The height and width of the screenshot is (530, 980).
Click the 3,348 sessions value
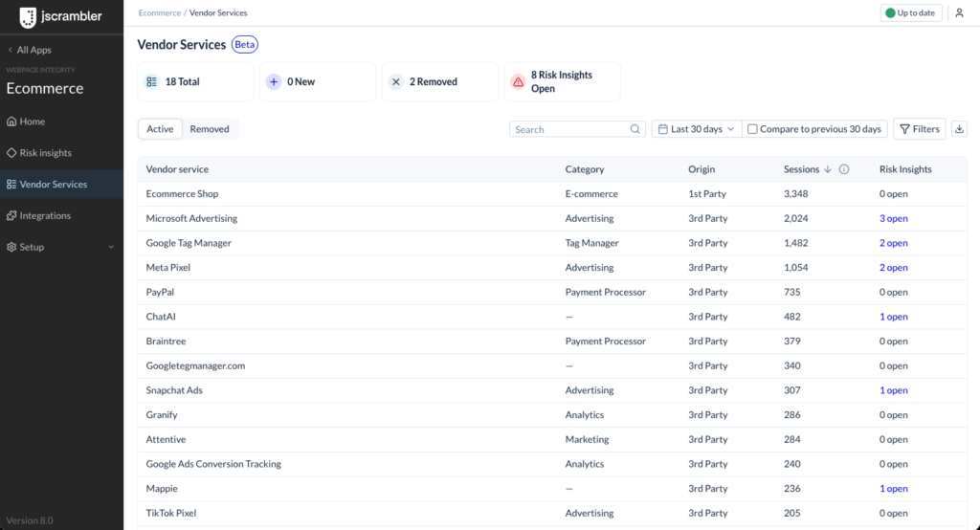point(795,194)
